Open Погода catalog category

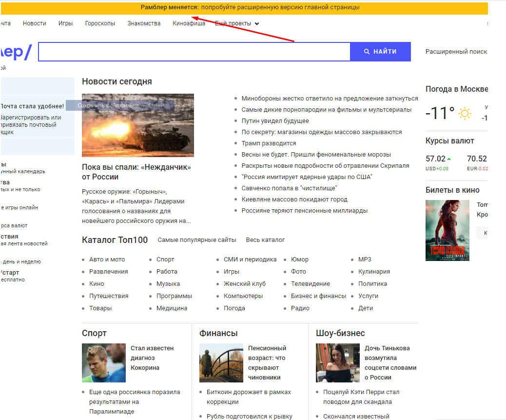[234, 308]
